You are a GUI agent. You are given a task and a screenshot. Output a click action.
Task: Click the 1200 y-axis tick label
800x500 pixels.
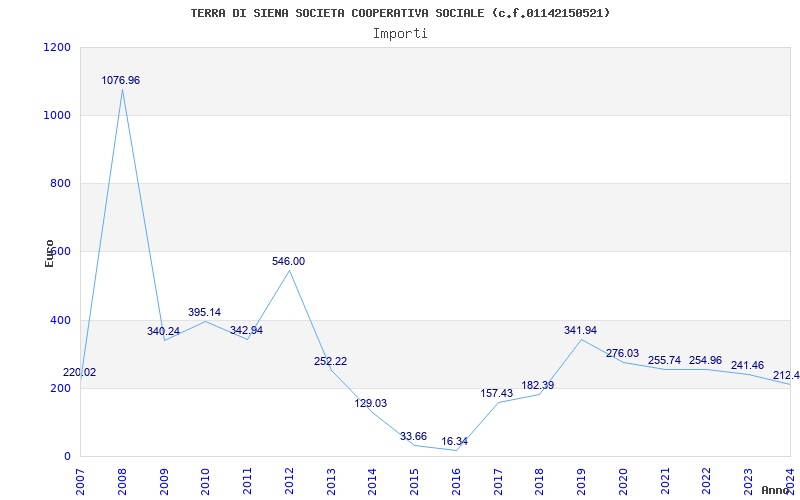tap(58, 47)
